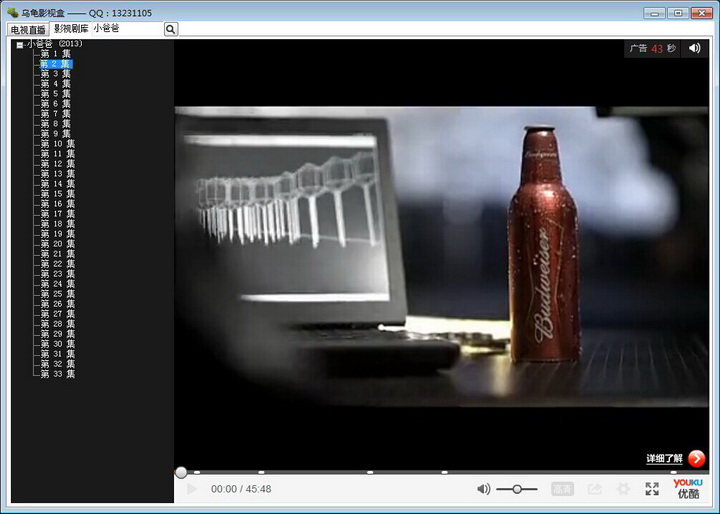Select episode 第 13 集
720x514 pixels.
point(57,174)
